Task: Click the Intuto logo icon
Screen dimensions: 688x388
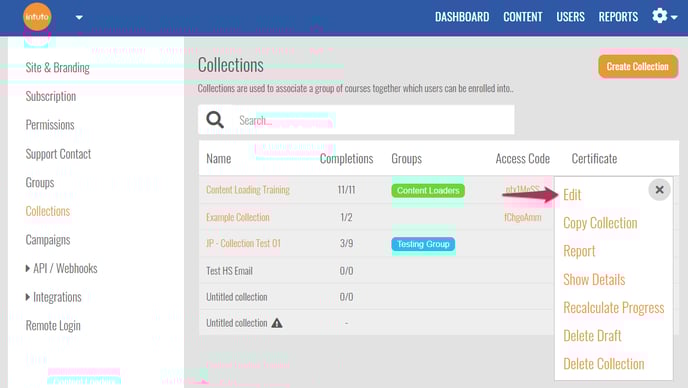Action: [x=37, y=17]
